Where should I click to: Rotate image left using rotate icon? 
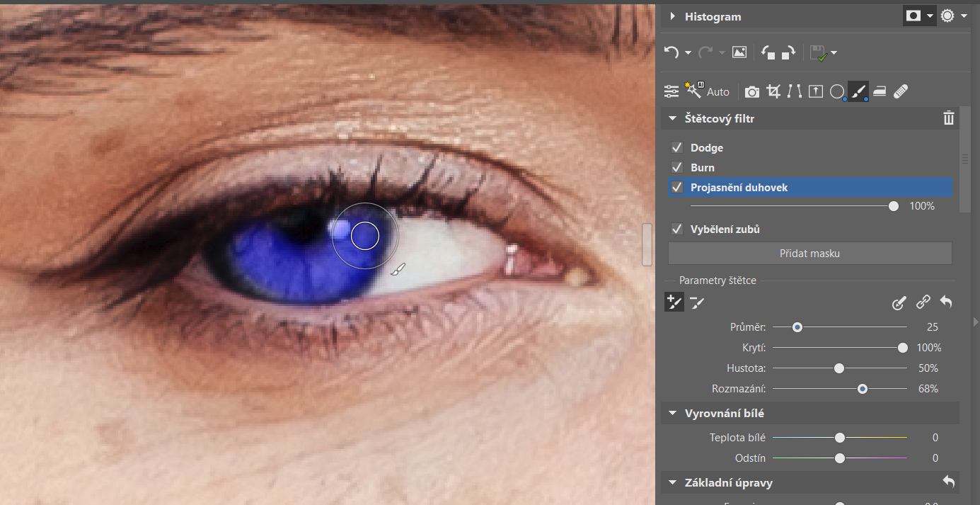(768, 52)
